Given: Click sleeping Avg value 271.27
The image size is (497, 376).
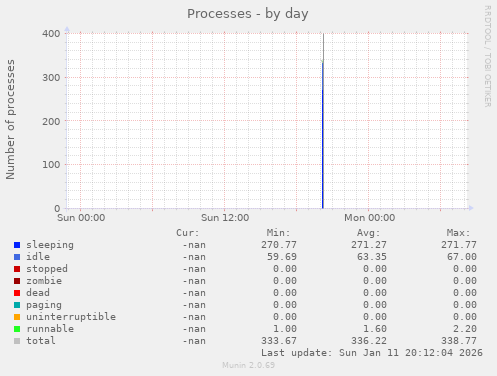Looking at the screenshot, I should pos(369,245).
